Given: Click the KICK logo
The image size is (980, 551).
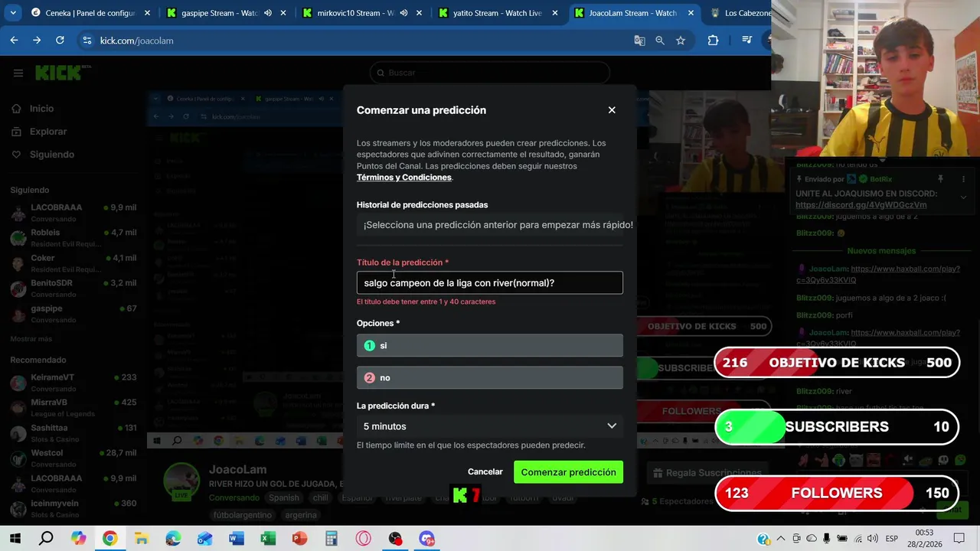Looking at the screenshot, I should click(58, 73).
